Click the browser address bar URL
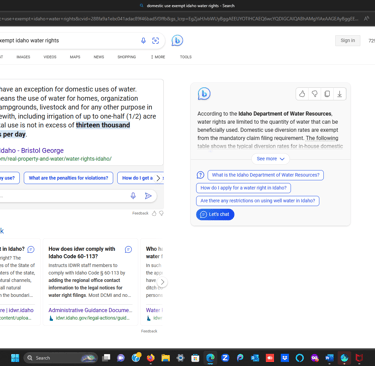Viewport: 375px width, 366px height. (180, 19)
